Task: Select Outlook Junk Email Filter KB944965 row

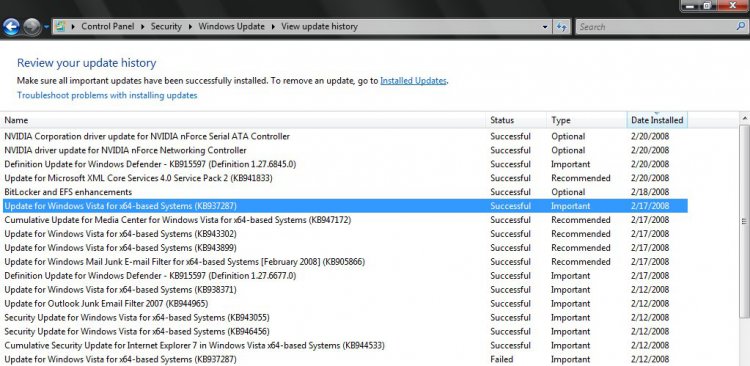Action: [344, 303]
